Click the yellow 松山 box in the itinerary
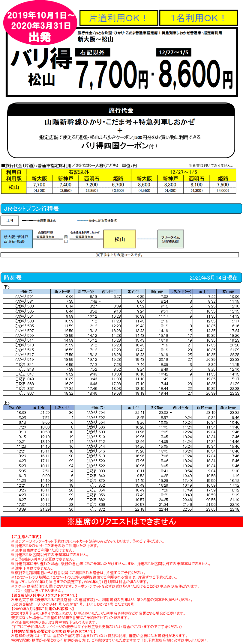Screen dimensions: 243x644 pos(120,239)
